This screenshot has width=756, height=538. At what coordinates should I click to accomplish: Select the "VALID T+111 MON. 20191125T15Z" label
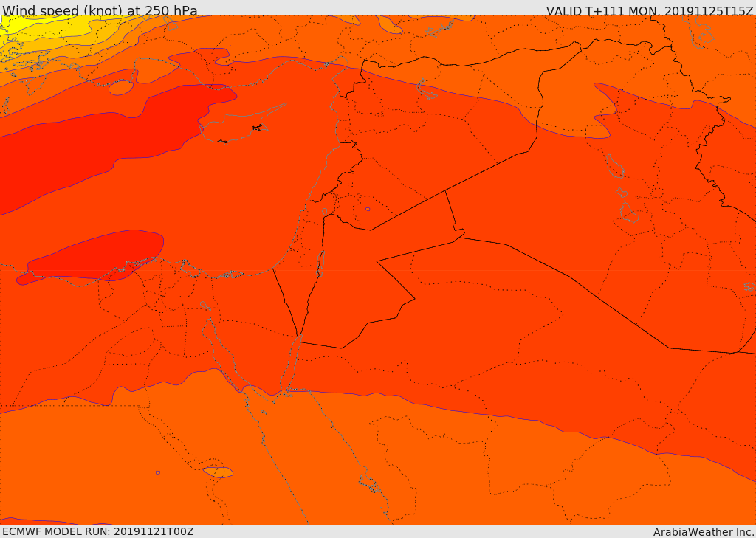(649, 11)
